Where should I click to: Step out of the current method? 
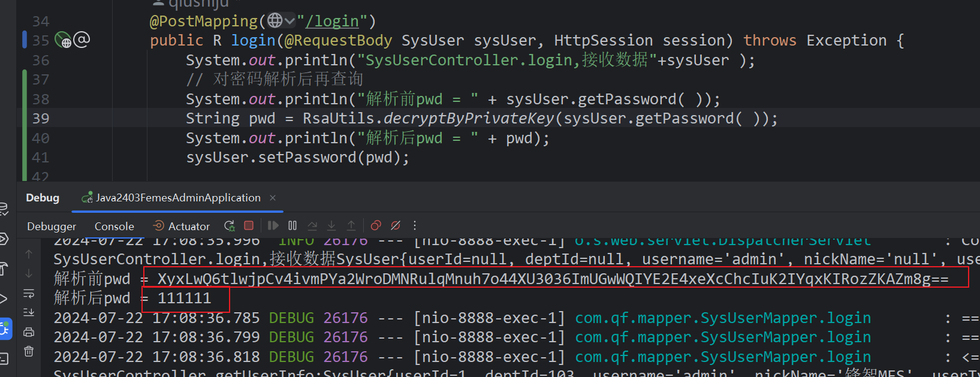[351, 225]
